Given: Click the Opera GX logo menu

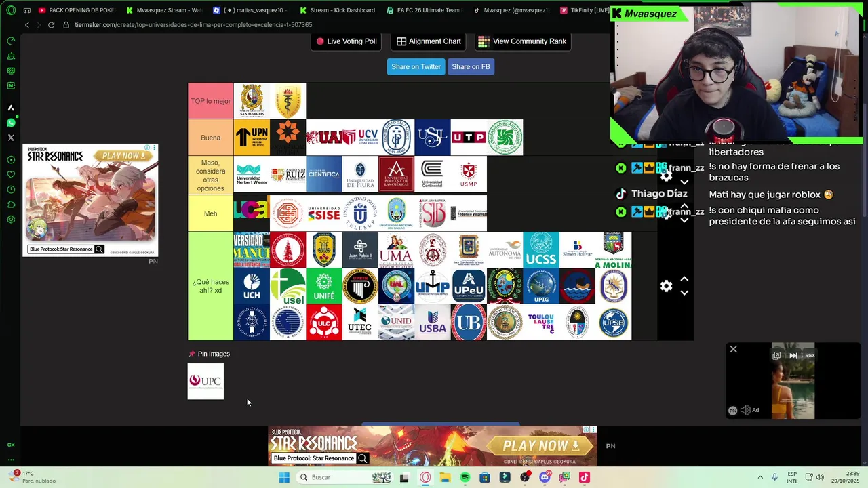Looking at the screenshot, I should pyautogui.click(x=11, y=10).
